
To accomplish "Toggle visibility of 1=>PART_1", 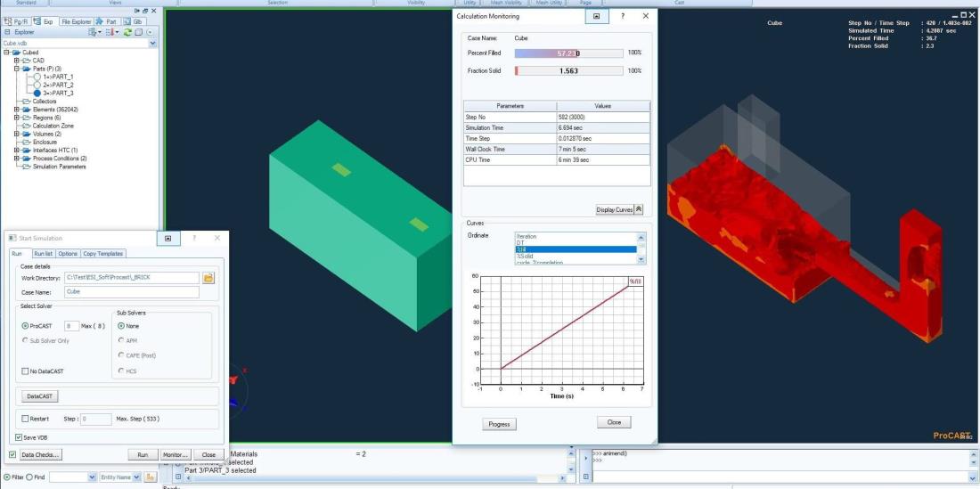I will point(37,77).
